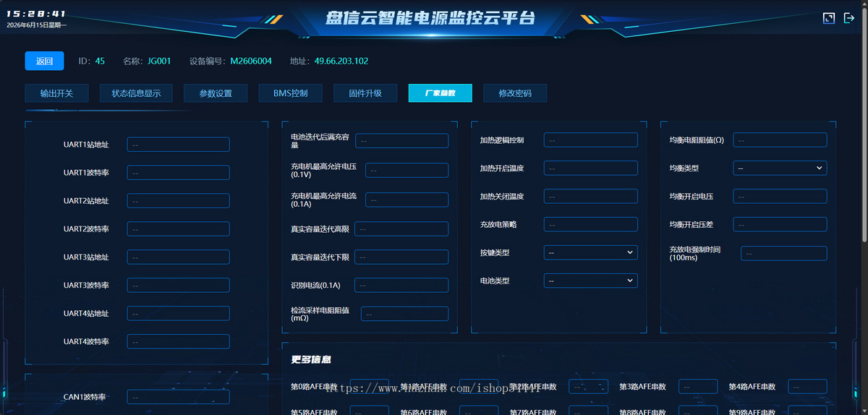This screenshot has width=868, height=415.
Task: Click the UART1波特率 input box
Action: [x=178, y=173]
